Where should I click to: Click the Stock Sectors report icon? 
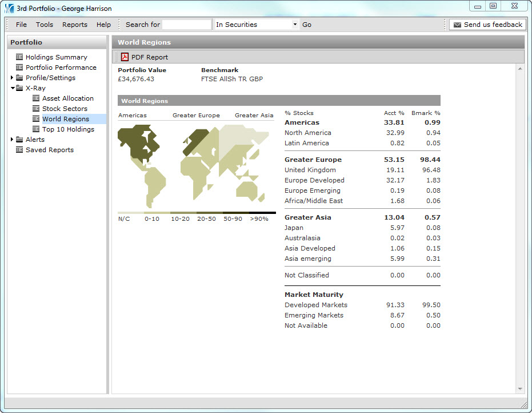[36, 109]
